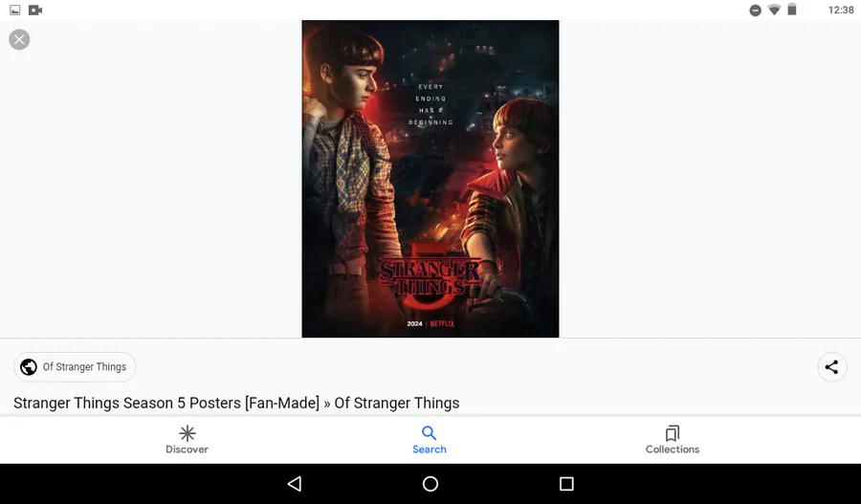Image resolution: width=861 pixels, height=504 pixels.
Task: Close the image viewer with X icon
Action: tap(19, 39)
